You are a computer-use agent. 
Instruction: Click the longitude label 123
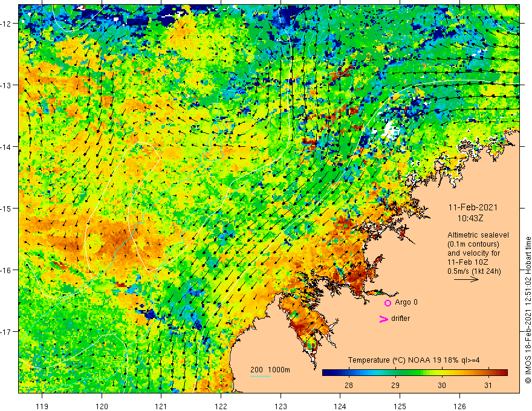pyautogui.click(x=281, y=406)
